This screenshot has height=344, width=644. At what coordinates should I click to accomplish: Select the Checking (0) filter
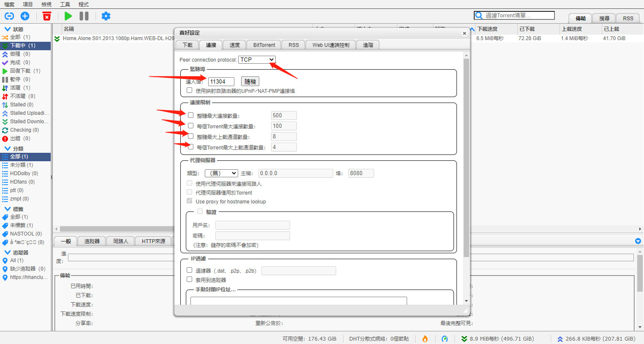(x=25, y=130)
